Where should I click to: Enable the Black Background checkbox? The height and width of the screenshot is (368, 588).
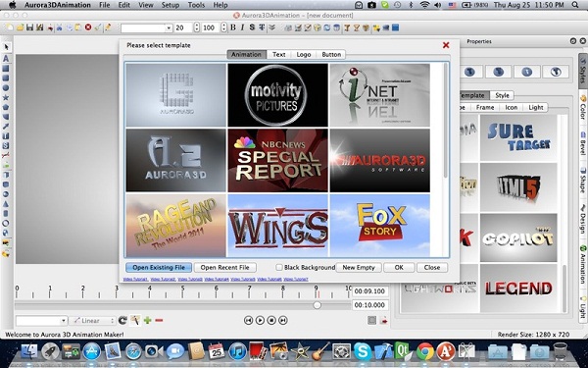279,267
